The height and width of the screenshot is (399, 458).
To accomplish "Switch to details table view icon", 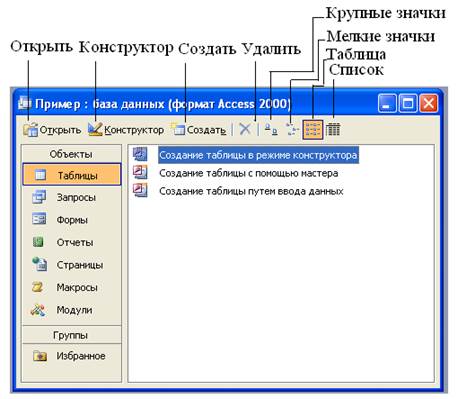I will [333, 129].
